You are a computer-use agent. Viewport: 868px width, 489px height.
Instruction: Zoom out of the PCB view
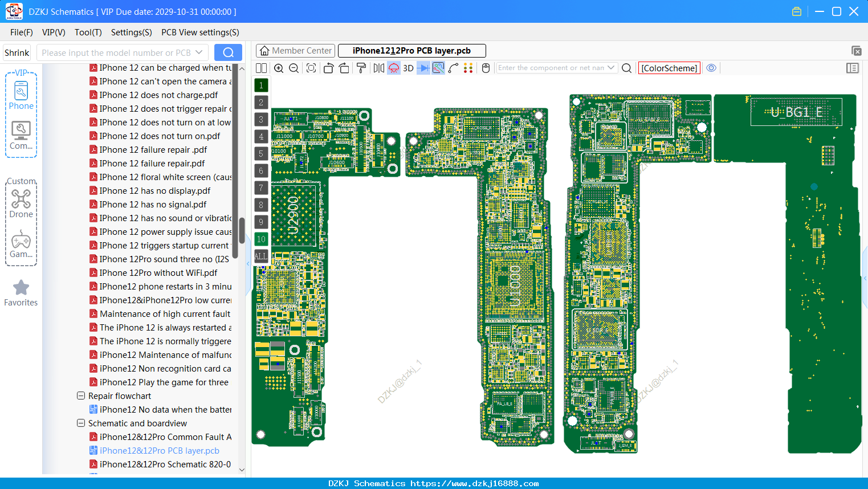click(x=294, y=68)
